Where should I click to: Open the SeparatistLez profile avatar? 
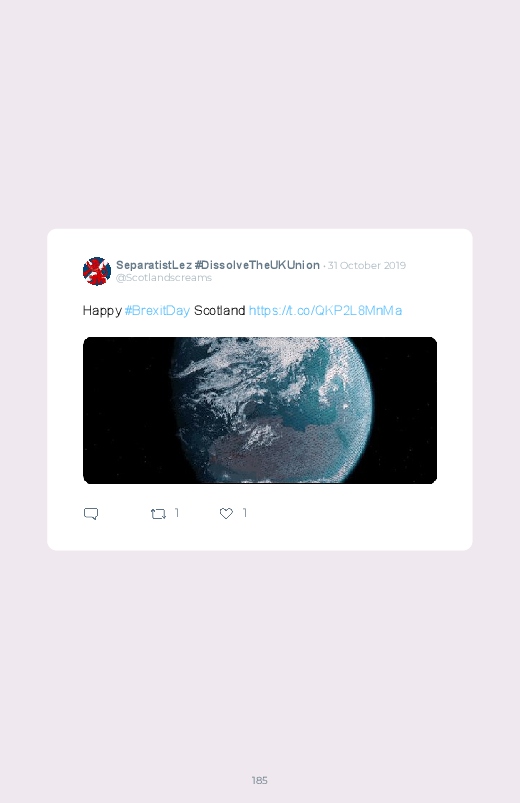[x=97, y=271]
